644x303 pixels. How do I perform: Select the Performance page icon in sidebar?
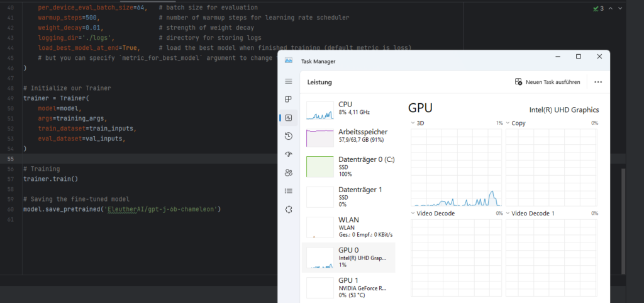pyautogui.click(x=289, y=118)
